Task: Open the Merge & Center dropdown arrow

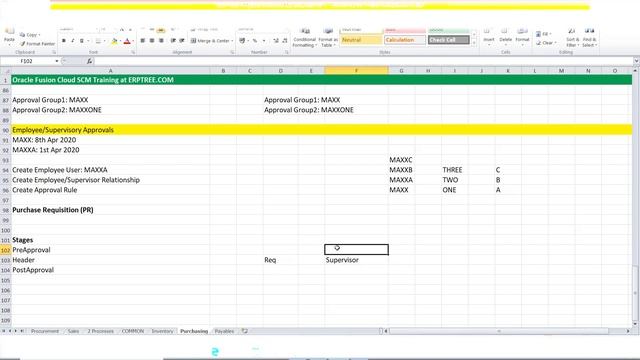Action: coord(232,41)
